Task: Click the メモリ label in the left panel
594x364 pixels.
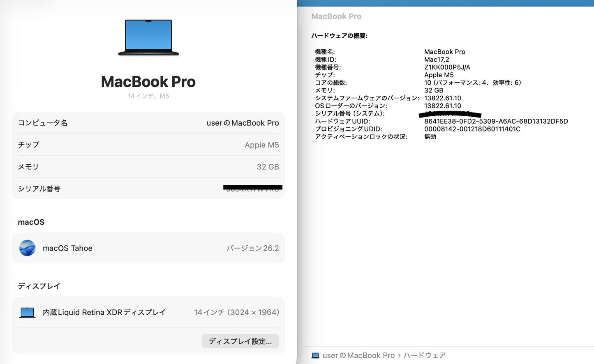Action: pyautogui.click(x=28, y=167)
